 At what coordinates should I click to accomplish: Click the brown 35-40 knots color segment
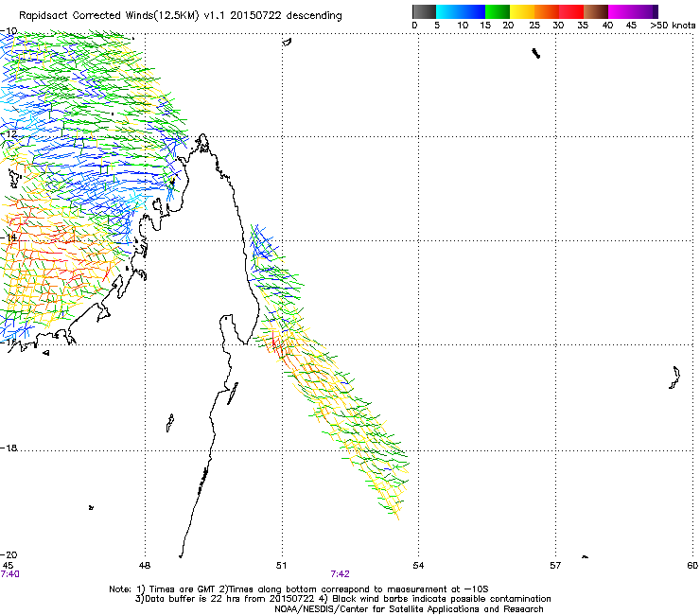[596, 11]
